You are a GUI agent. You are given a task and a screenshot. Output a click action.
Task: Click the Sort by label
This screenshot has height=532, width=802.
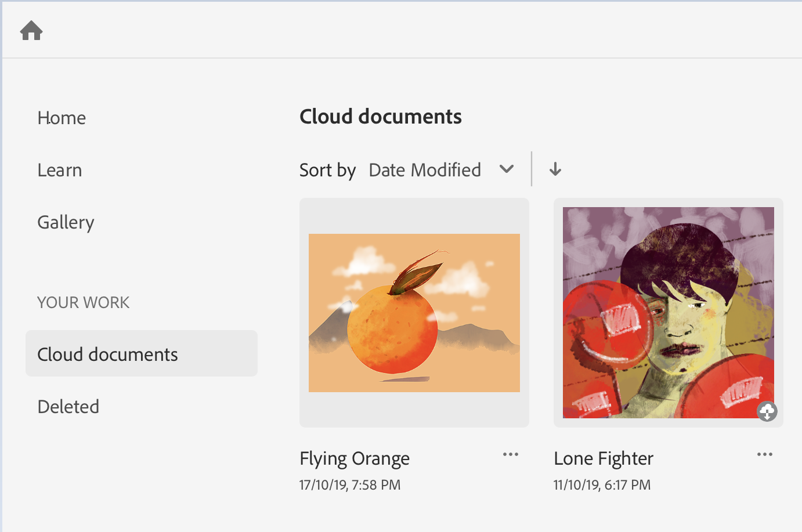pyautogui.click(x=327, y=171)
